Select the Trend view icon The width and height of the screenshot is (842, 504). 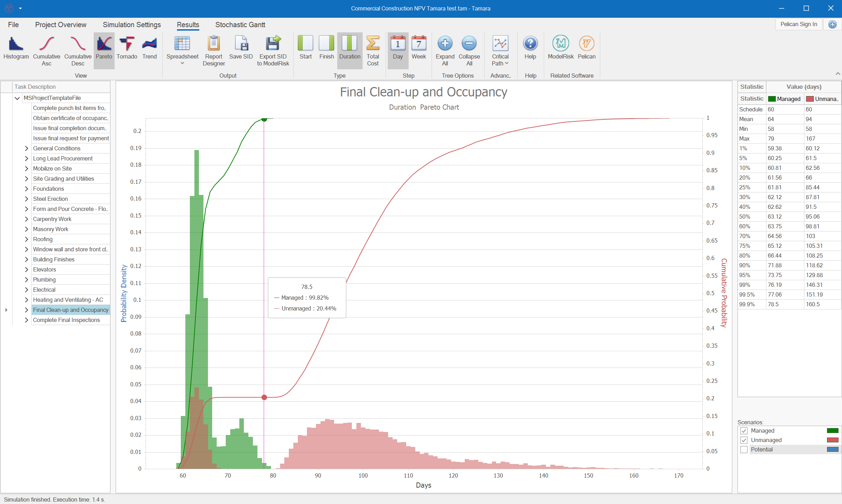(x=149, y=49)
